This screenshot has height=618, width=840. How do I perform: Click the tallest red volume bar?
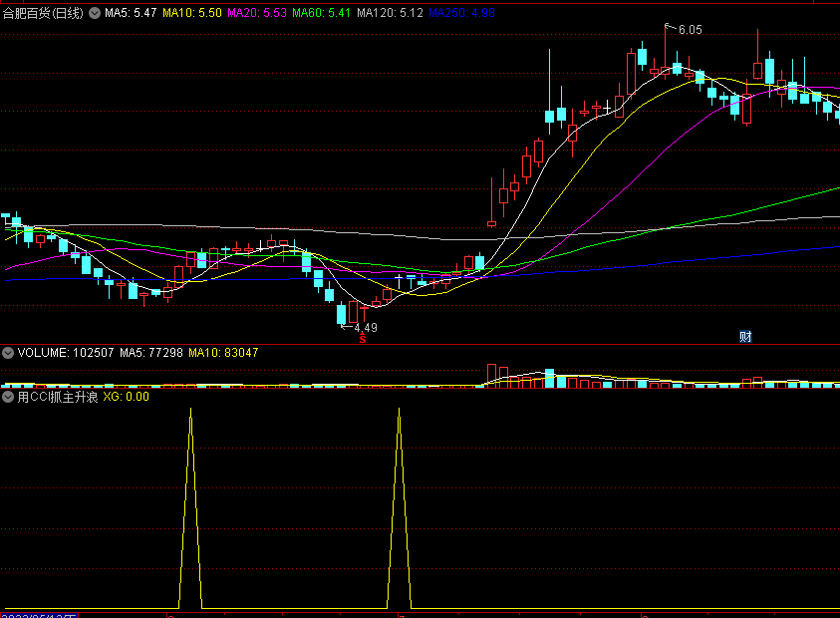491,375
